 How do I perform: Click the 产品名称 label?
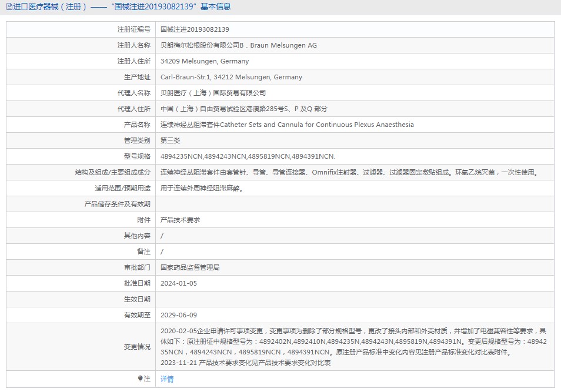coord(137,125)
